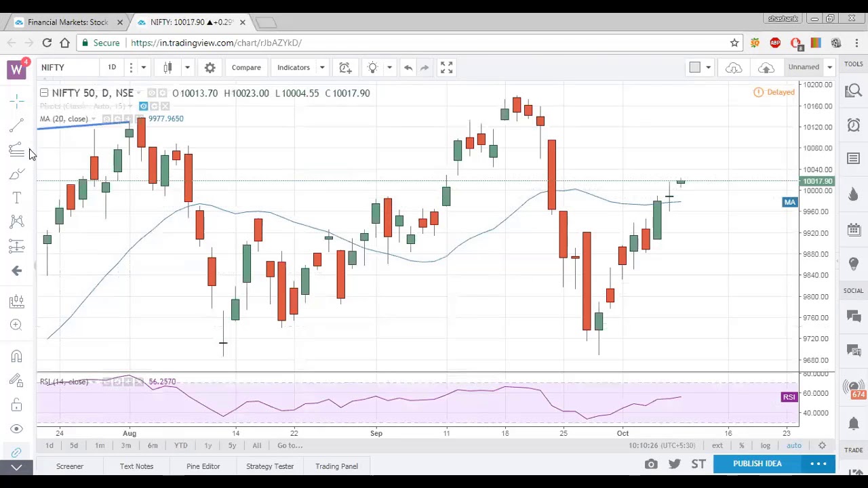Toggle Pivots indicator visibility eye
This screenshot has width=868, height=488.
(143, 106)
